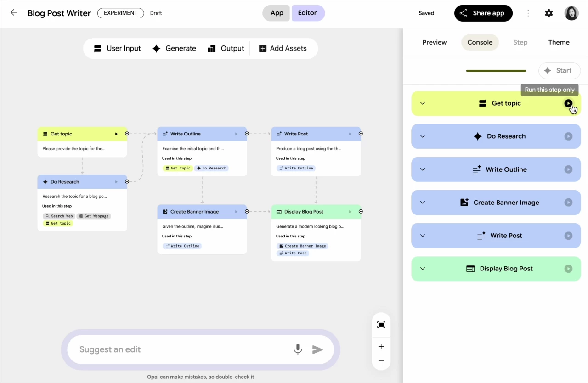Click the progress bar above the Start button
Screen dimensions: 588x383
click(x=496, y=71)
